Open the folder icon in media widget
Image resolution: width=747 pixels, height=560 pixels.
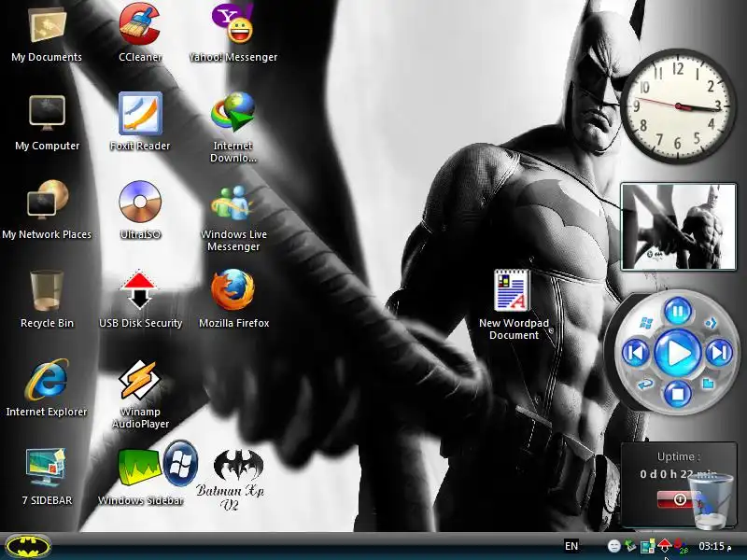click(x=709, y=384)
